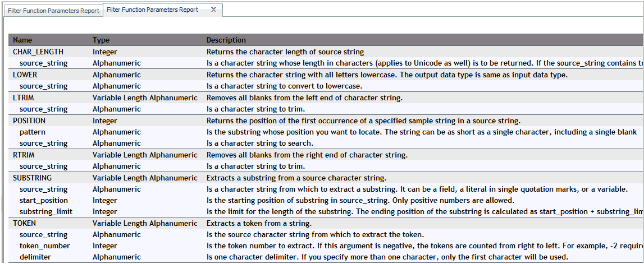The height and width of the screenshot is (264, 644).
Task: Click Alphanumeric type in LOWER row
Action: (116, 75)
